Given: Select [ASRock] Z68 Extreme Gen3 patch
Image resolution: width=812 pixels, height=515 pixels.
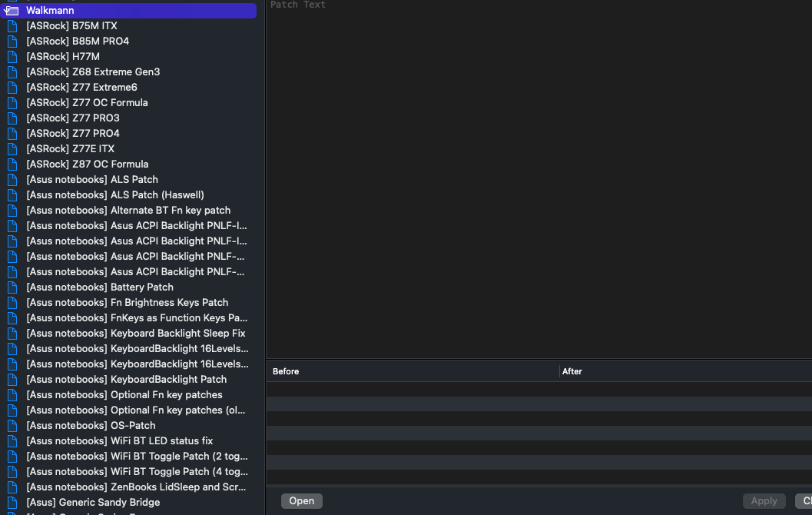Looking at the screenshot, I should pyautogui.click(x=93, y=72).
